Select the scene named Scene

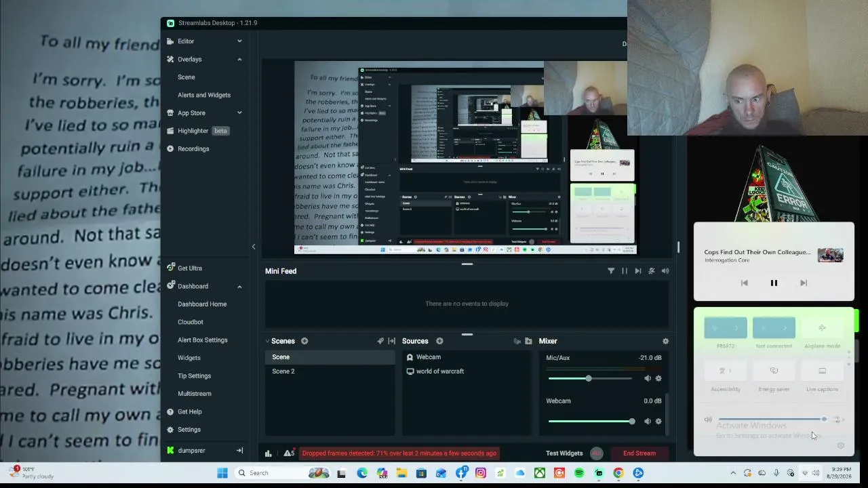[330, 357]
